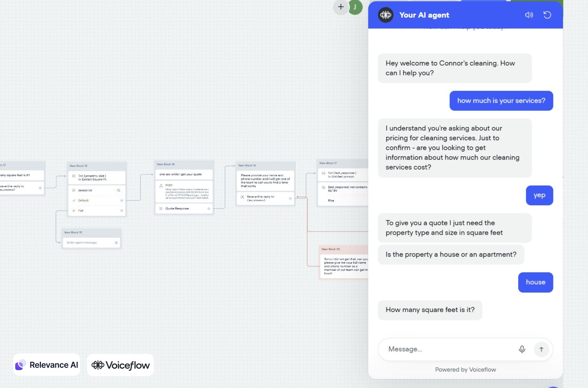Select the New Block 16 title header
Screen dimensions: 588x388
tap(247, 166)
